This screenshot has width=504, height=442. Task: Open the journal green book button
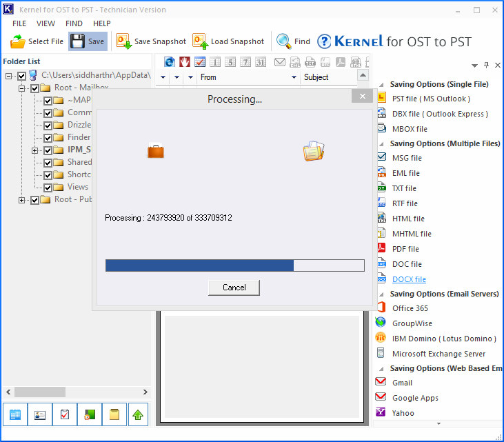90,414
